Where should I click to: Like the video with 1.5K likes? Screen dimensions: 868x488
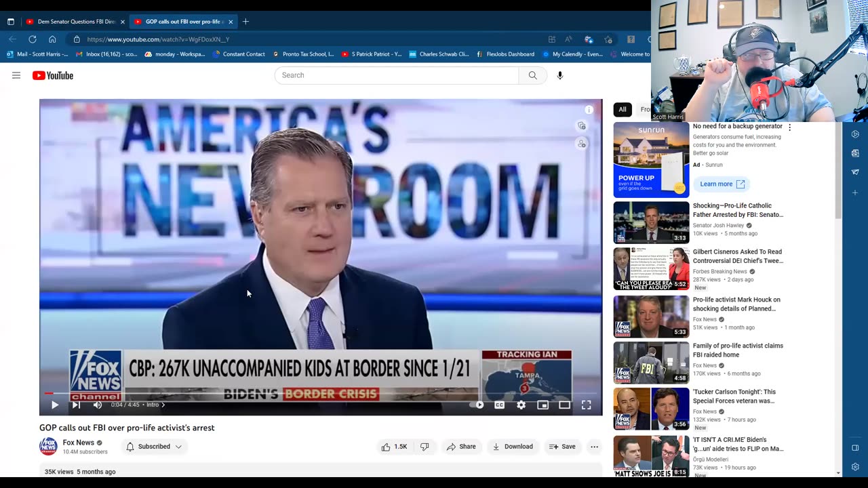pos(394,447)
